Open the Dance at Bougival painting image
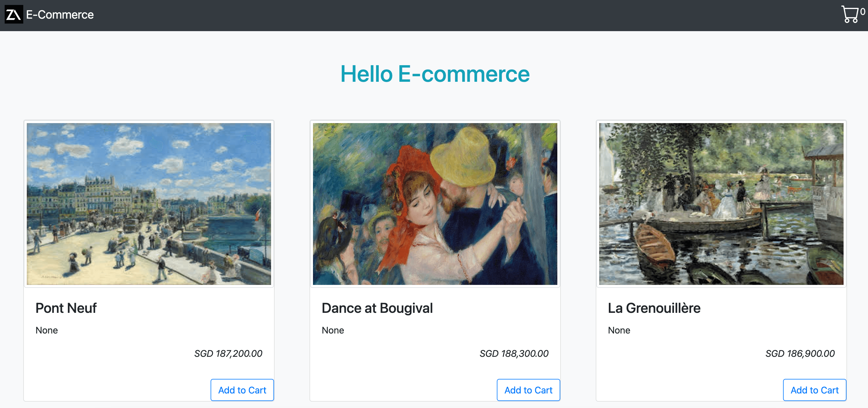868x408 pixels. 435,204
